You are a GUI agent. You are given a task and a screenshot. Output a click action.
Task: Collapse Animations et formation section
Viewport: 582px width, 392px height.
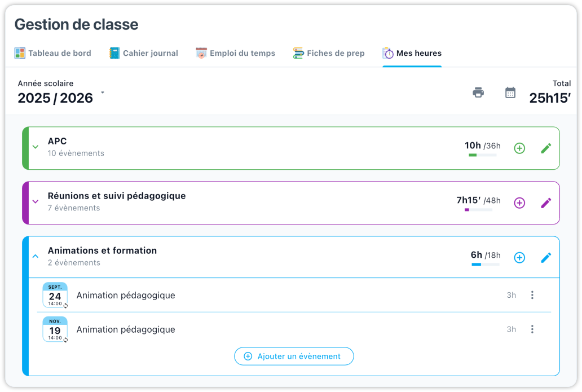36,256
